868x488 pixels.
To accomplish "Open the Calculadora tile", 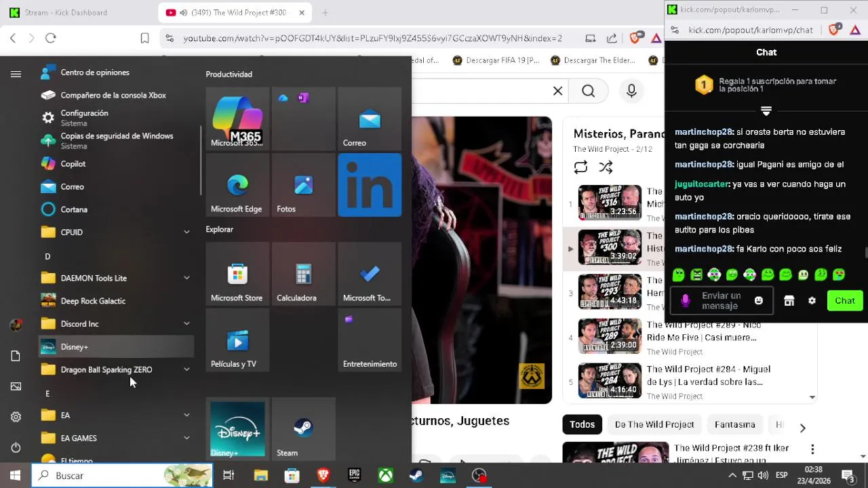I will [303, 274].
